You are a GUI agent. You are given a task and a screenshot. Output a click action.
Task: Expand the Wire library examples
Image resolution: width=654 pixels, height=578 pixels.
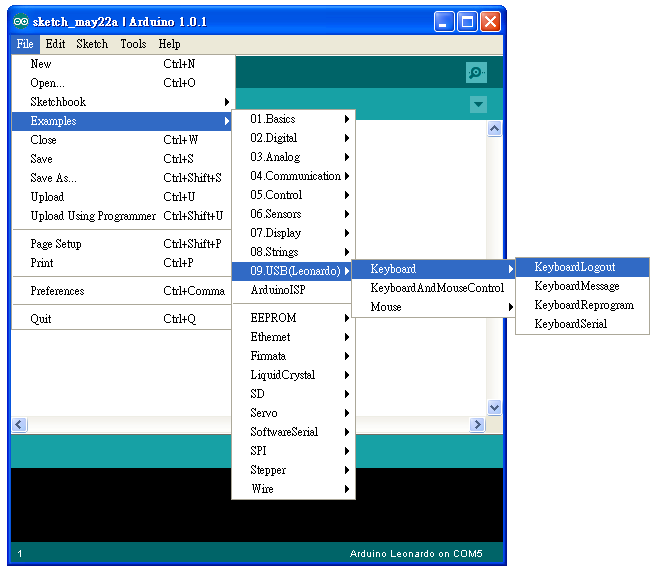click(294, 489)
